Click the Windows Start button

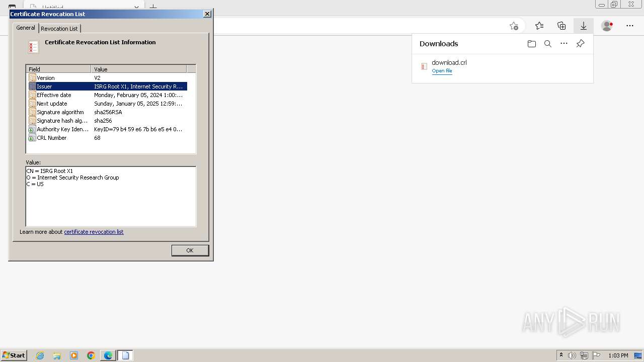pyautogui.click(x=14, y=355)
